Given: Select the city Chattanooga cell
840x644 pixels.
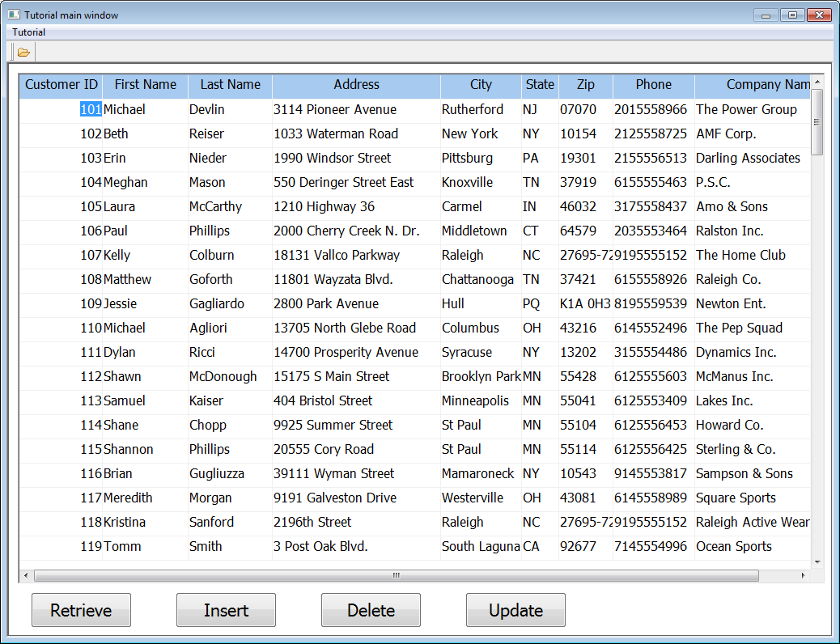Looking at the screenshot, I should 477,279.
